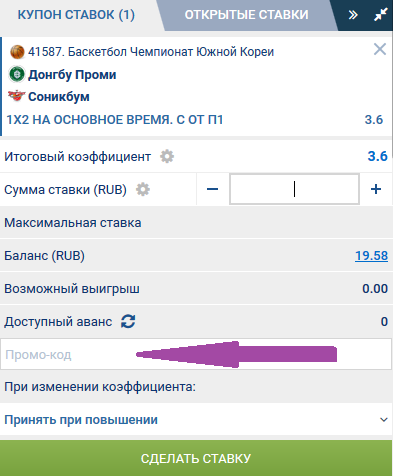
Task: Focus the Промо-код input field
Action: point(196,354)
